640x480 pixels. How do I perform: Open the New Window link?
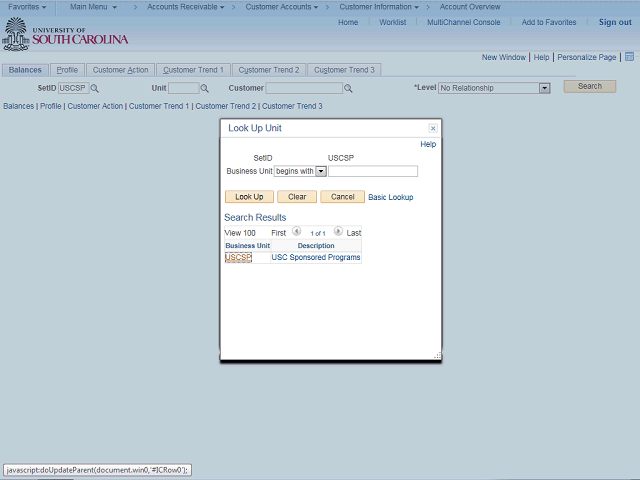[504, 57]
